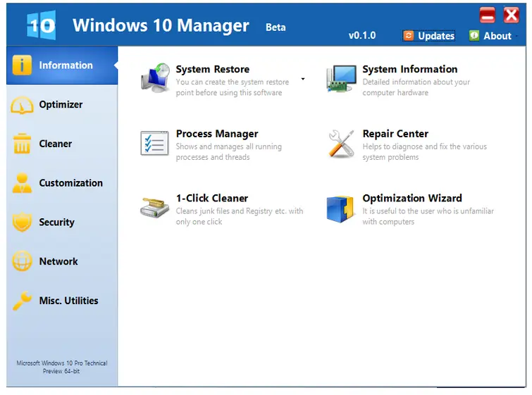This screenshot has width=532, height=395.
Task: Click the Microsoft Windows 10 Pro Technical Preview text
Action: tap(62, 368)
